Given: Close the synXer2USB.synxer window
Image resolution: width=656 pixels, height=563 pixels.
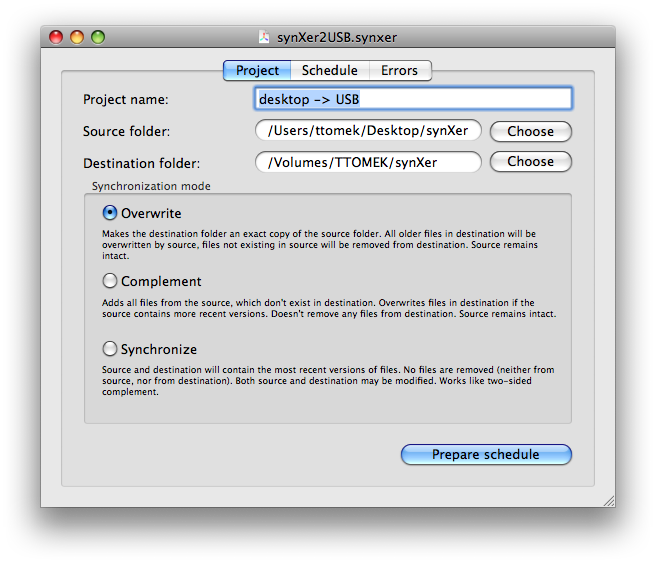Looking at the screenshot, I should pyautogui.click(x=56, y=38).
